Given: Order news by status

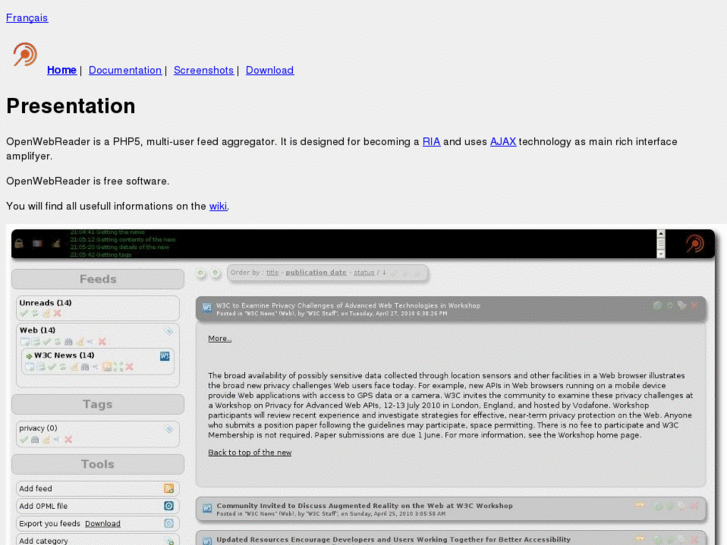Looking at the screenshot, I should (x=364, y=273).
